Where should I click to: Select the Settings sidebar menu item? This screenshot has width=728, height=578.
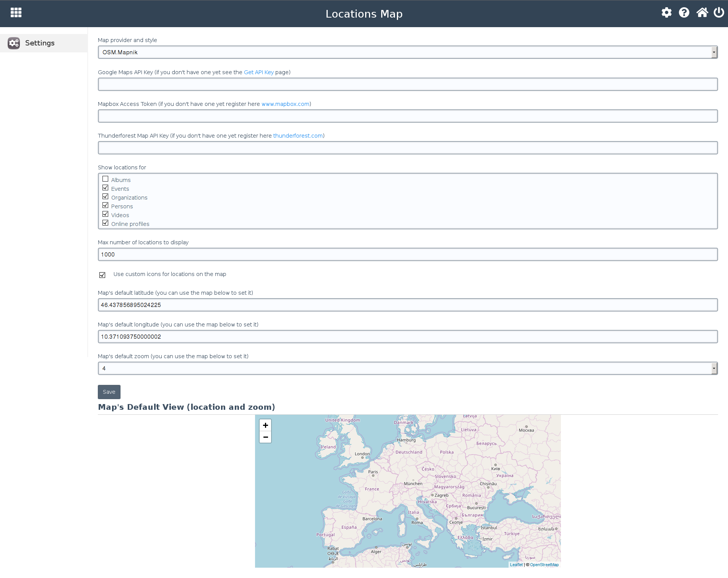[40, 43]
